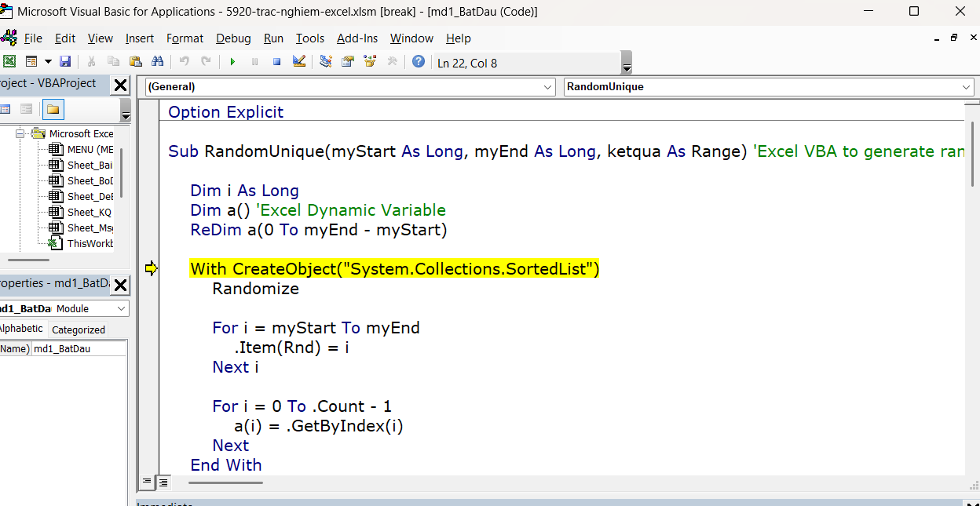Viewport: 980px width, 506px height.
Task: Open the View menu
Action: click(101, 38)
